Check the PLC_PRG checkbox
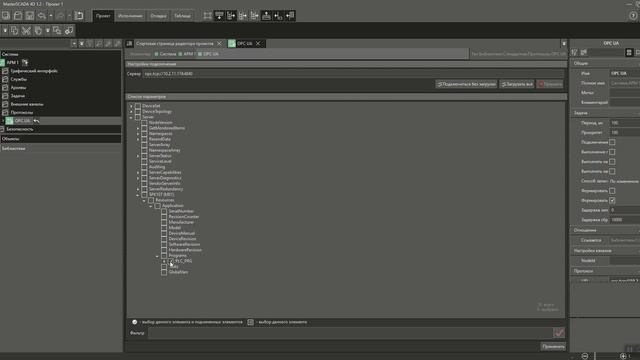 tap(171, 261)
